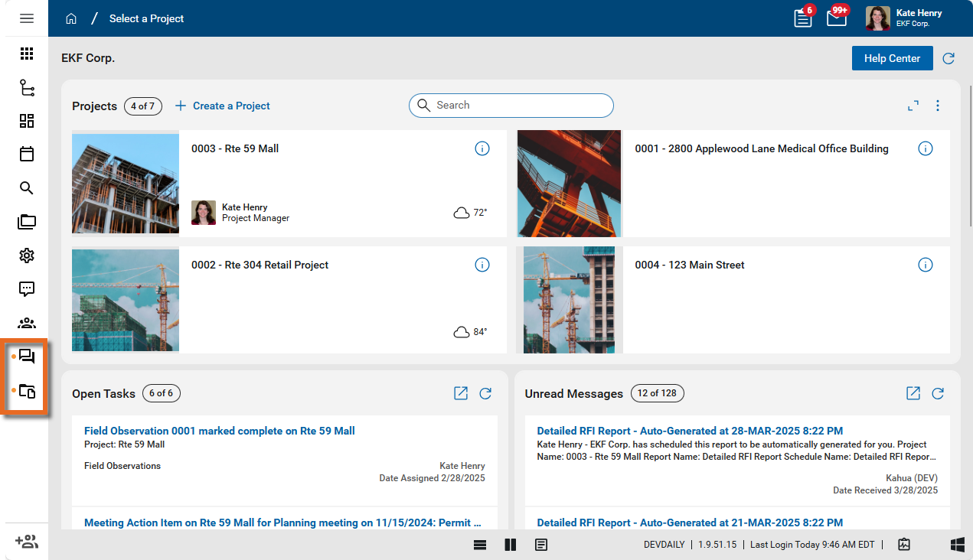Open the apps grid in sidebar
973x560 pixels.
pos(27,54)
